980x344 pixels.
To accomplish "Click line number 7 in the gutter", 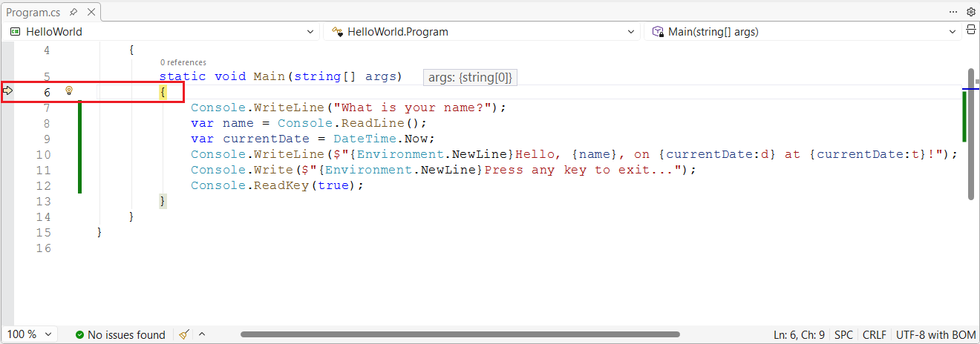I will (x=47, y=108).
